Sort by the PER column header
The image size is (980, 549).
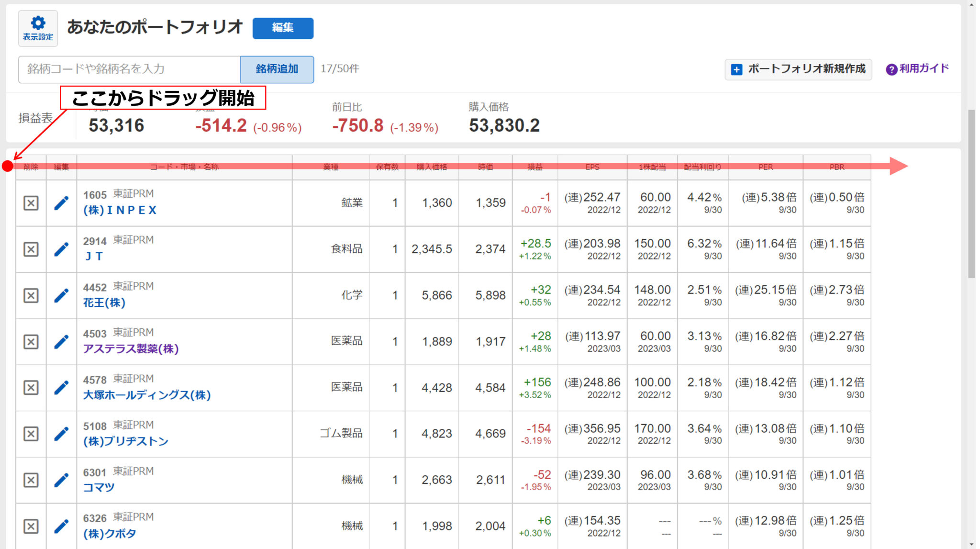tap(765, 167)
